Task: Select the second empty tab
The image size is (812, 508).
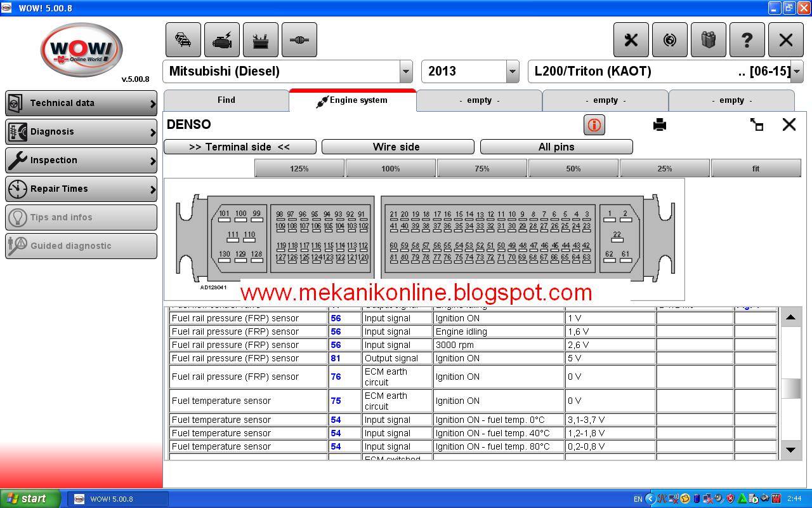Action: pos(605,100)
